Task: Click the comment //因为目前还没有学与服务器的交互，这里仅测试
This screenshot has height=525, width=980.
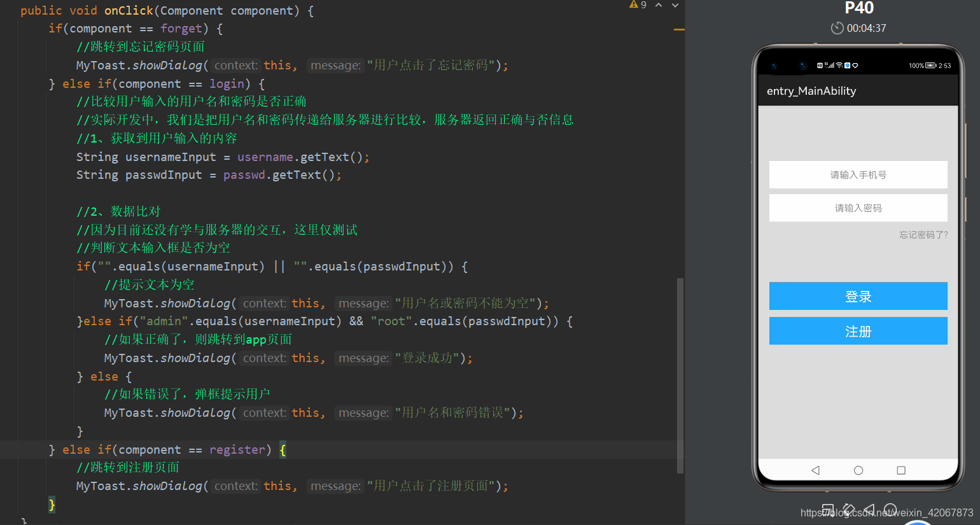Action: [217, 230]
